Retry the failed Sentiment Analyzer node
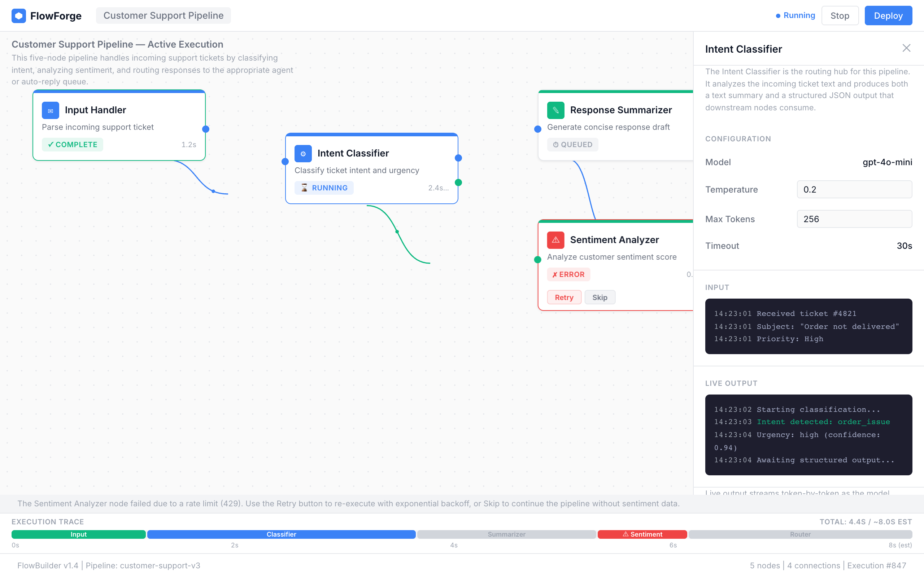The width and height of the screenshot is (924, 577). click(564, 297)
